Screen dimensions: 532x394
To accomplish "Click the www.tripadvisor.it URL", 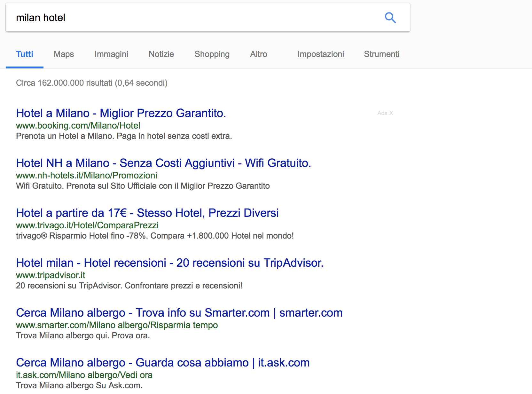I will coord(51,275).
